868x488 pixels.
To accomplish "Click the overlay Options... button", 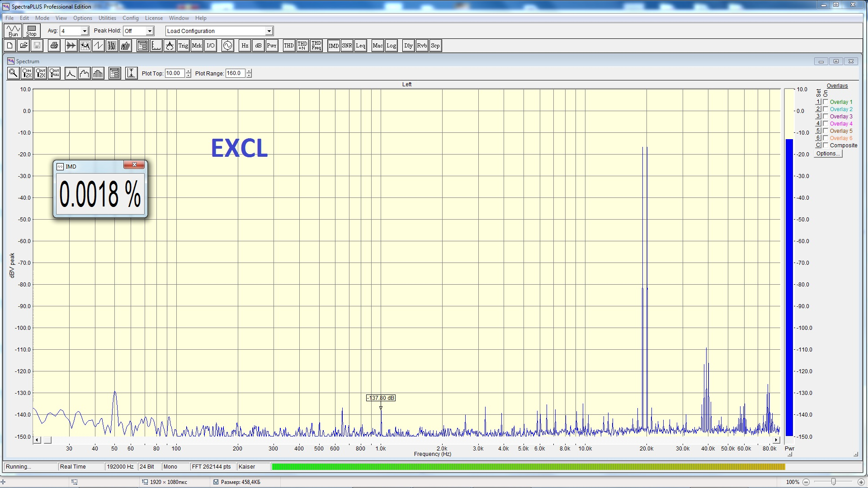I will coord(828,154).
